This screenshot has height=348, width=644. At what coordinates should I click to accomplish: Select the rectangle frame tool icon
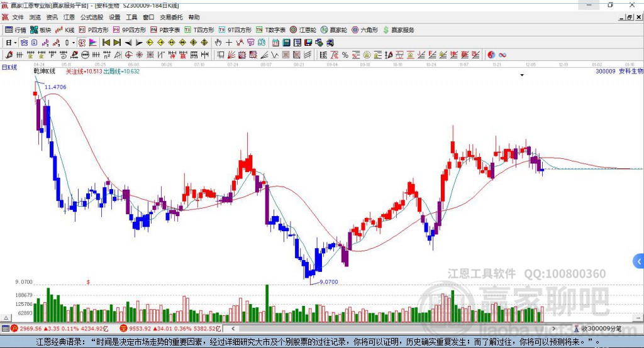(221, 55)
